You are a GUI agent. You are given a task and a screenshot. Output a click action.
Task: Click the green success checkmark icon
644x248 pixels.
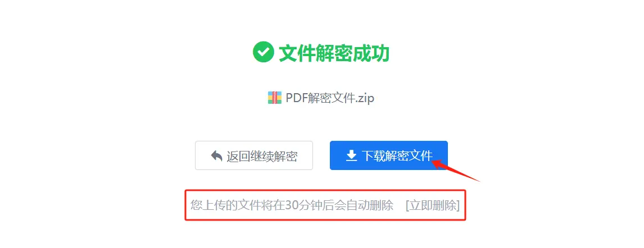click(x=263, y=53)
